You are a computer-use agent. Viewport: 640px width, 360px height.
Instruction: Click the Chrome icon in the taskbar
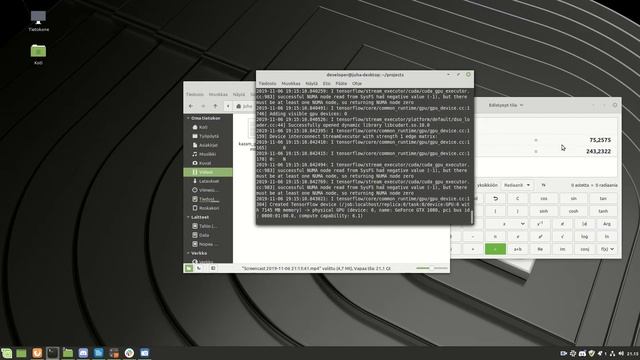coord(129,353)
